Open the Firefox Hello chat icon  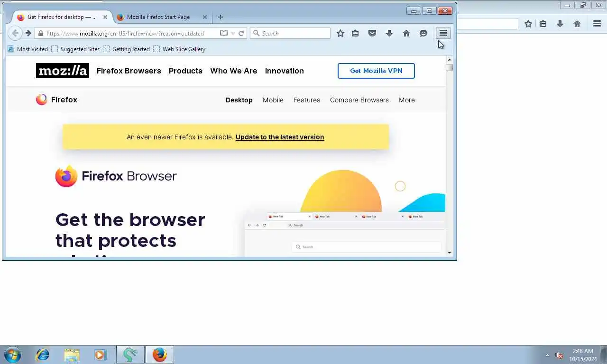tap(423, 33)
